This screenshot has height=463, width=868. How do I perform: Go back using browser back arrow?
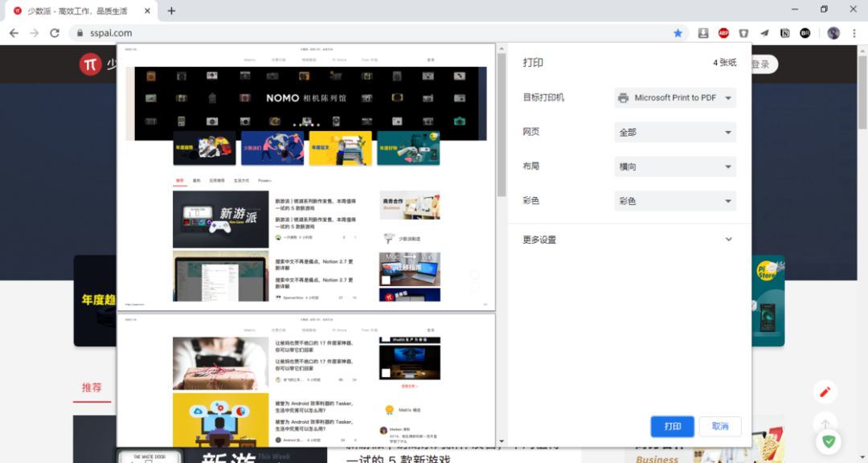pos(14,33)
